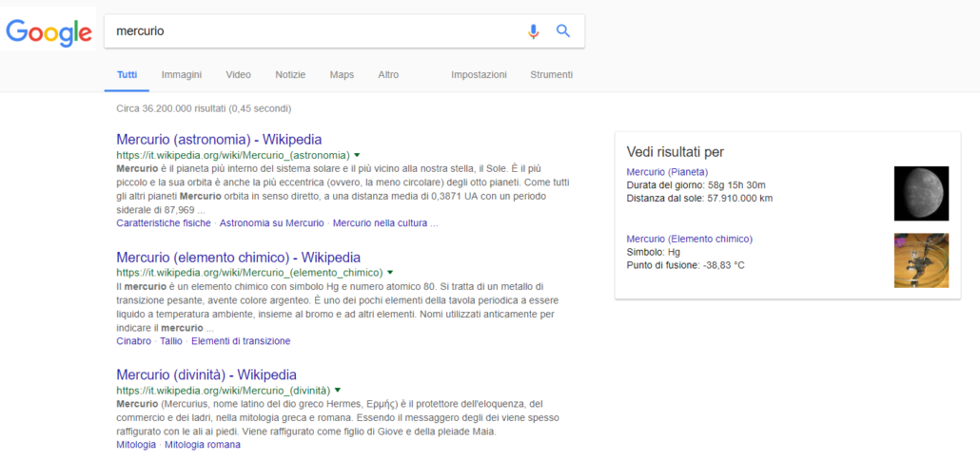Screen dimensions: 980x461
Task: Expand arrow beside Mercurio_(elemento_chimico) URL
Action: pos(389,273)
